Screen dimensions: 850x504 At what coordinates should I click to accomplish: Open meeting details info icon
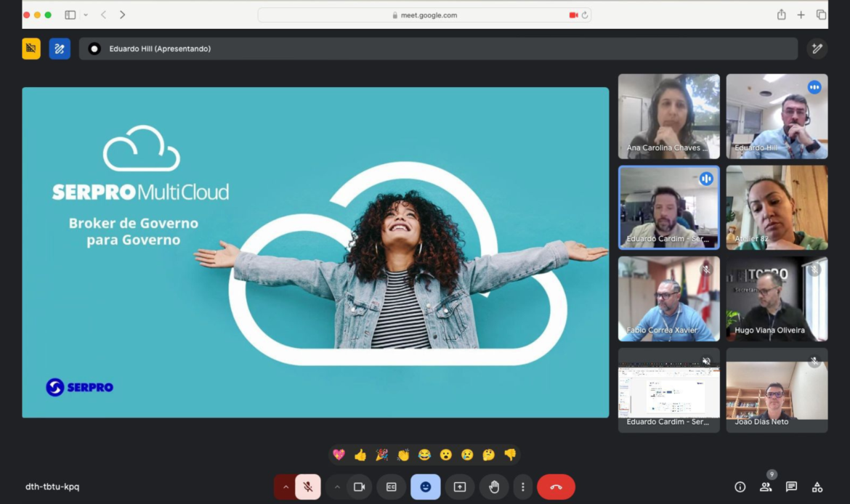(740, 487)
